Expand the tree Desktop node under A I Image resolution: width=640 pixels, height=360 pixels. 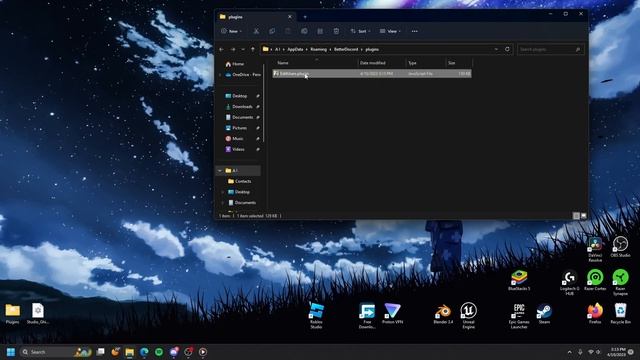(x=223, y=192)
